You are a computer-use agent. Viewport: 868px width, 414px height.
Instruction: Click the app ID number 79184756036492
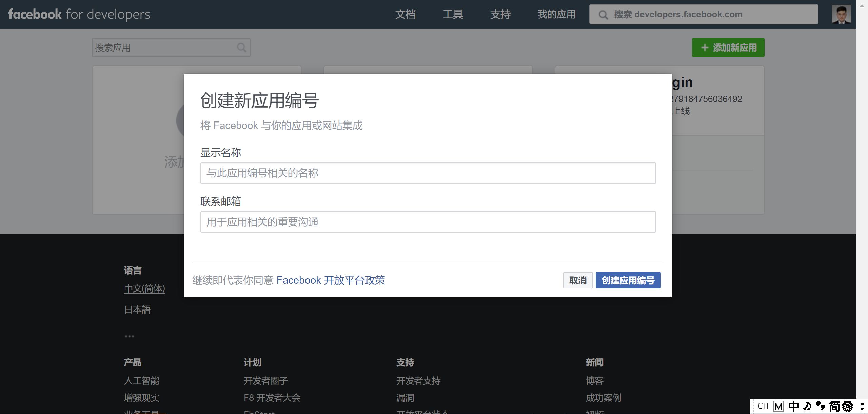708,99
